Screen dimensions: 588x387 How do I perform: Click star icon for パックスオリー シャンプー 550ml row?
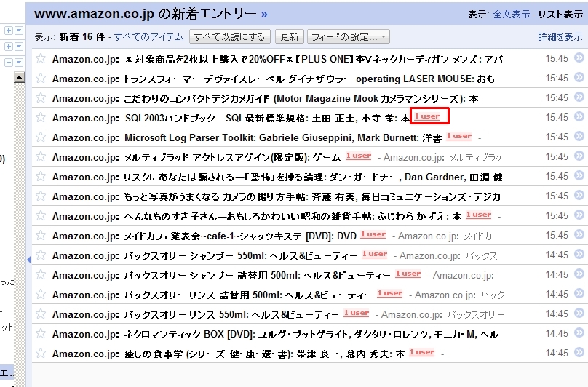coord(41,255)
